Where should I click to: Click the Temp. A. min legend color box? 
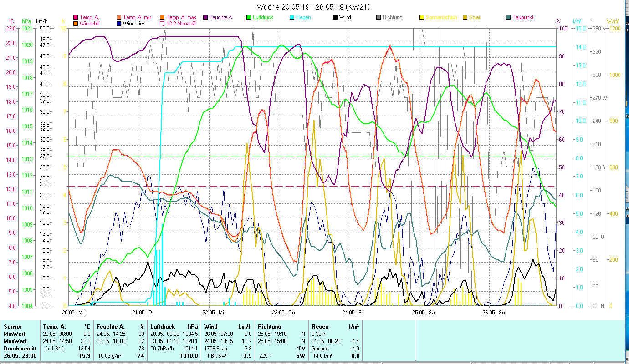point(119,18)
